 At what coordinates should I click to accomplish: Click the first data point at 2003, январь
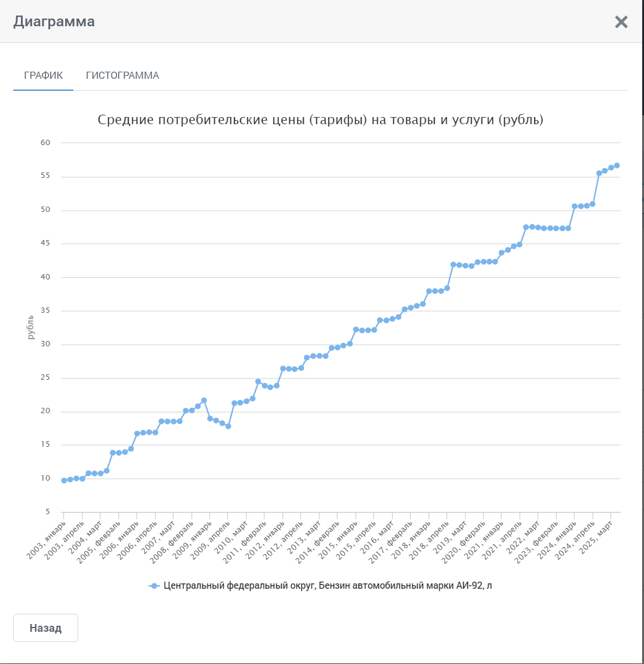(x=64, y=480)
